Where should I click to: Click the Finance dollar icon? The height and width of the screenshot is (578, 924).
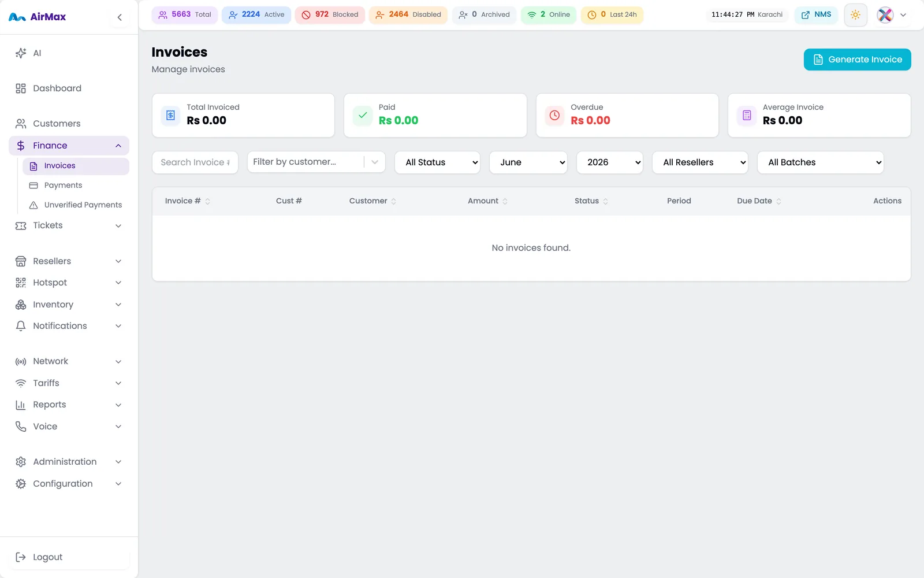click(x=21, y=146)
